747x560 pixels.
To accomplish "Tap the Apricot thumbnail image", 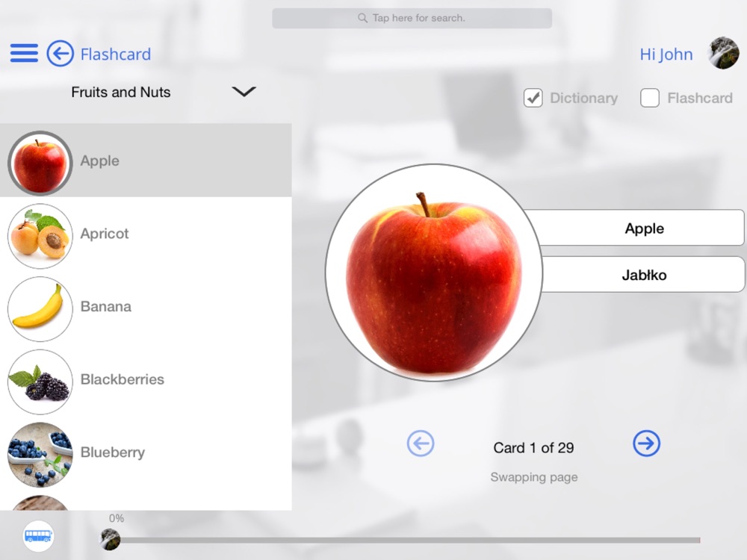I will tap(40, 236).
